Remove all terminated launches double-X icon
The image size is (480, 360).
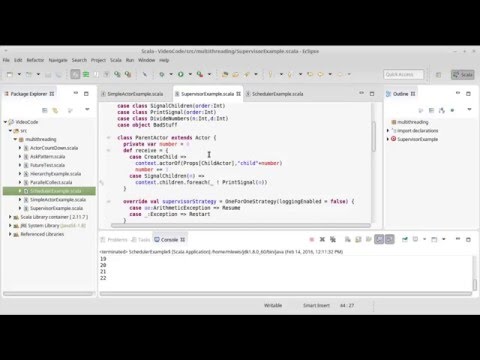point(333,239)
